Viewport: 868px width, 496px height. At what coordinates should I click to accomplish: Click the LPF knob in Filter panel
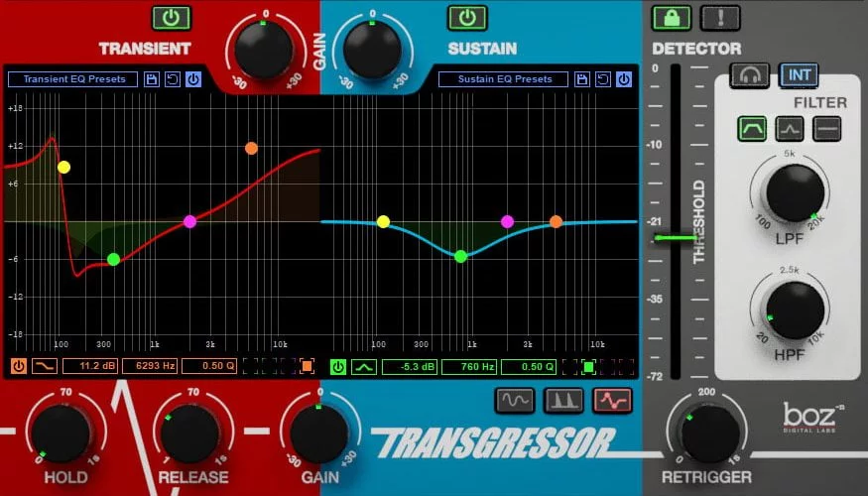point(795,192)
